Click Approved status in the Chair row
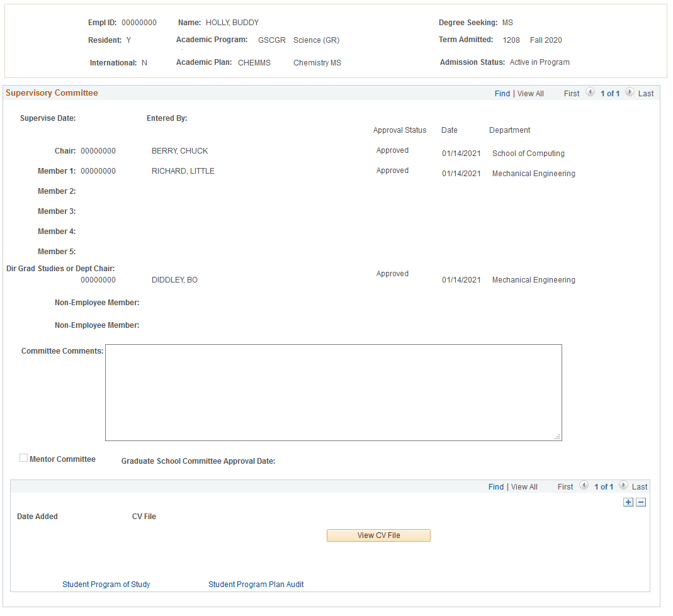Viewport: 673px width, 616px height. 392,150
